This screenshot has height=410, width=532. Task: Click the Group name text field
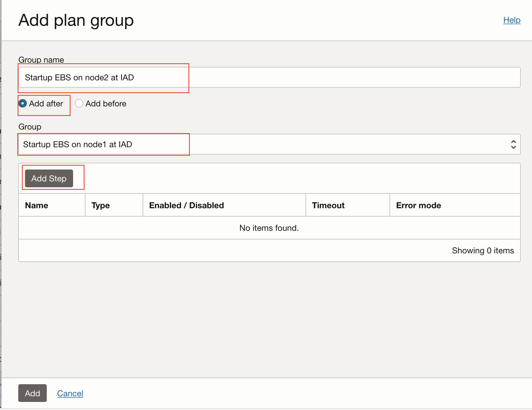269,77
